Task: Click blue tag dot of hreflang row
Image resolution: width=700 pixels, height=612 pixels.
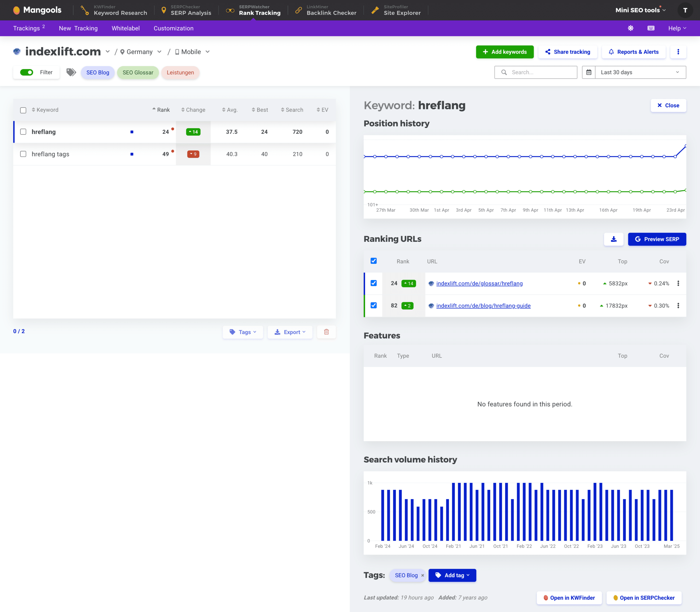Action: tap(132, 132)
